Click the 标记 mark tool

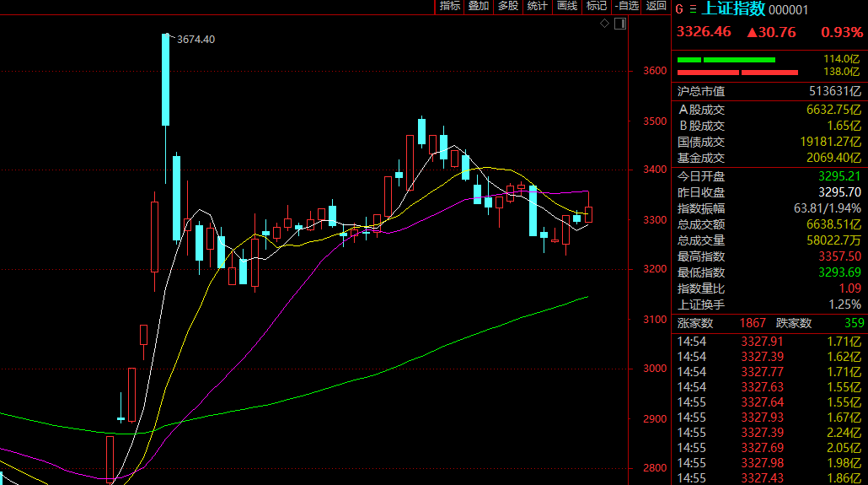point(596,6)
